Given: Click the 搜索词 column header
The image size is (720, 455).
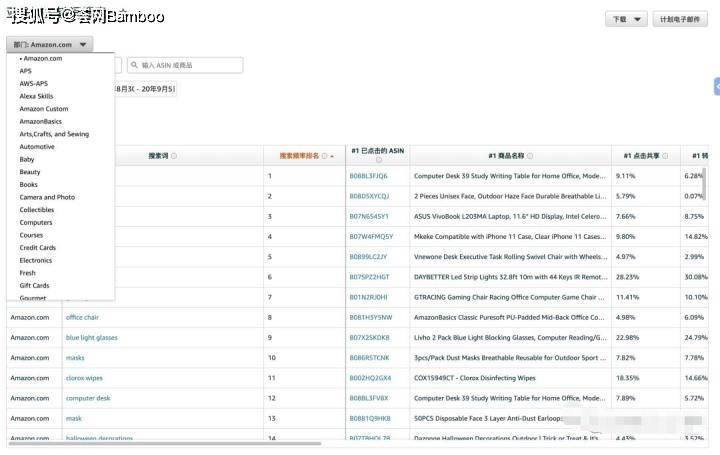Looking at the screenshot, I should click(x=158, y=156).
